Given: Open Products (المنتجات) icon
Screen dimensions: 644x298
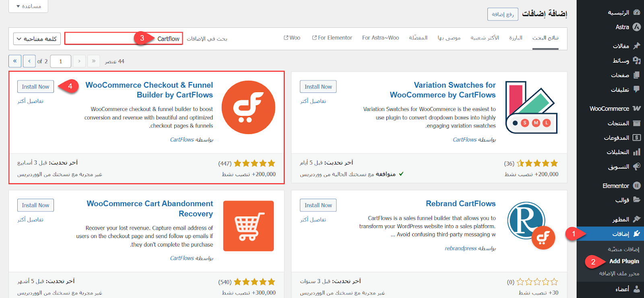Looking at the screenshot, I should (x=636, y=123).
